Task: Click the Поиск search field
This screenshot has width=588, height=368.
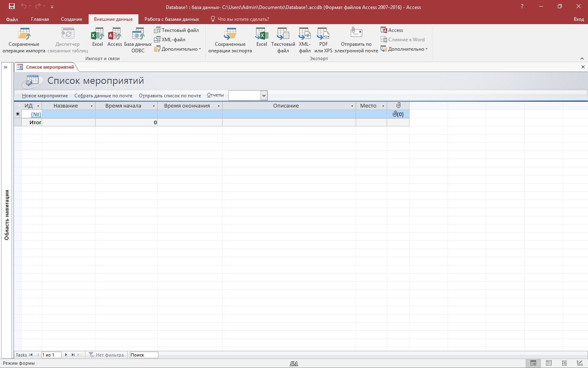Action: tap(143, 355)
